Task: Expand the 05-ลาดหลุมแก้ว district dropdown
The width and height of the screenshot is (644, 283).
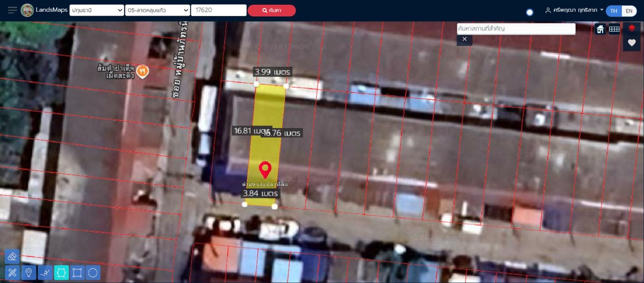Action: coord(157,10)
